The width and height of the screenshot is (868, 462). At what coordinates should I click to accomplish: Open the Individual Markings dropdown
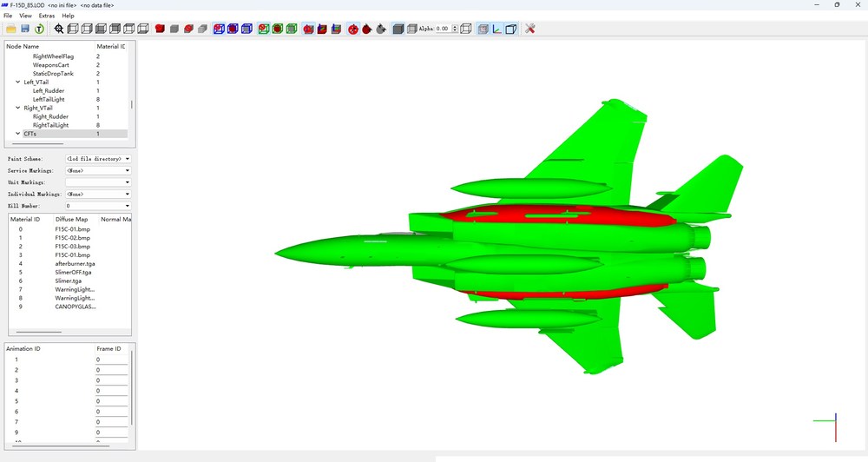click(98, 194)
